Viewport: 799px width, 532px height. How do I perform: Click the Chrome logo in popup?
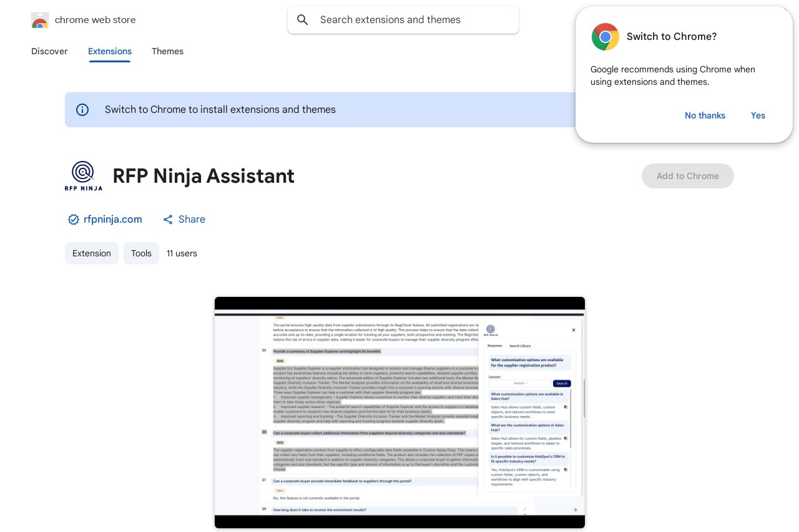(x=605, y=37)
